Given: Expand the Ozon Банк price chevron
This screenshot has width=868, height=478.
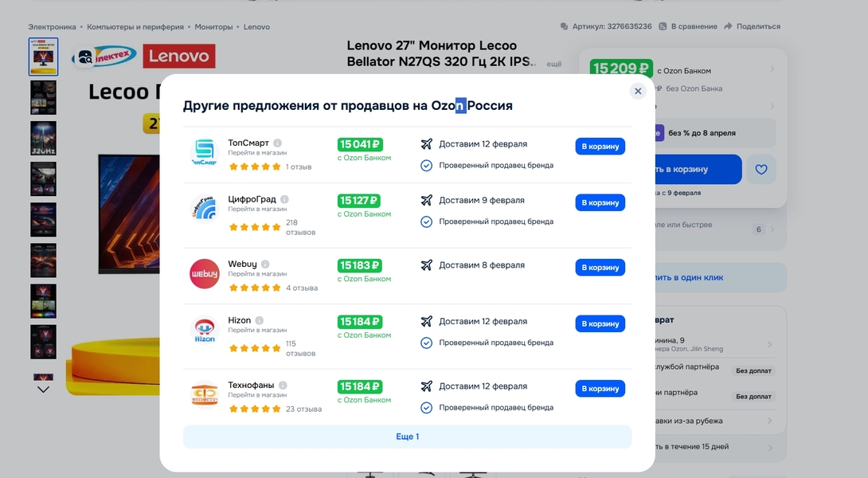Looking at the screenshot, I should pyautogui.click(x=772, y=69).
